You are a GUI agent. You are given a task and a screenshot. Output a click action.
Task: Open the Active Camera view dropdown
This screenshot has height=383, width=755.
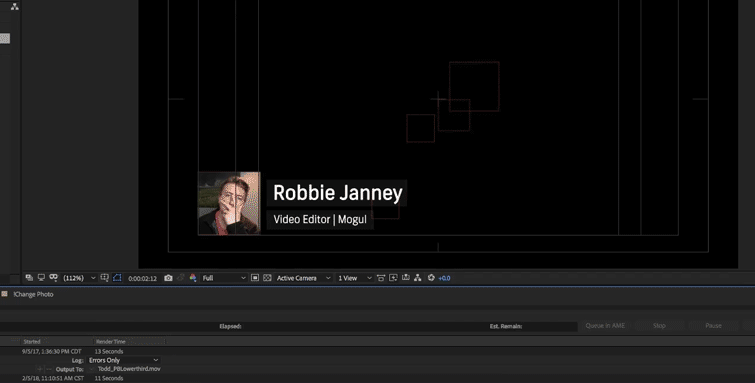coord(303,278)
